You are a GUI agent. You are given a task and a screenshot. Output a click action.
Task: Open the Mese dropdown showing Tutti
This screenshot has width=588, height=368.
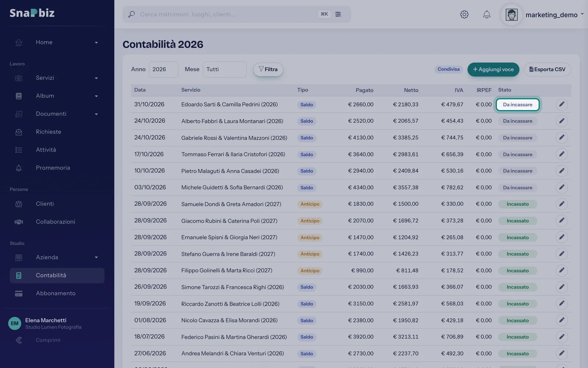(x=225, y=69)
